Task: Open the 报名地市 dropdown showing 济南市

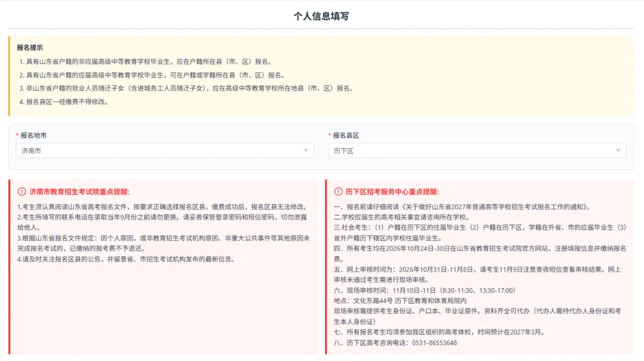Action: [x=165, y=150]
